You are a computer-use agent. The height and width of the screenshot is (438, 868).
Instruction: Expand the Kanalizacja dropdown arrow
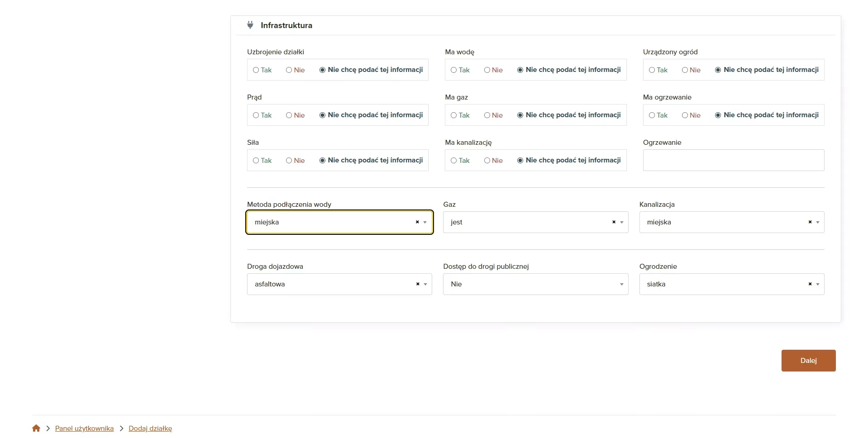pyautogui.click(x=818, y=222)
